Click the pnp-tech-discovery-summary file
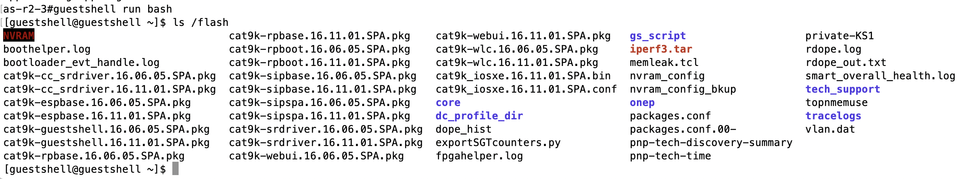This screenshot has height=179, width=980. click(x=711, y=142)
